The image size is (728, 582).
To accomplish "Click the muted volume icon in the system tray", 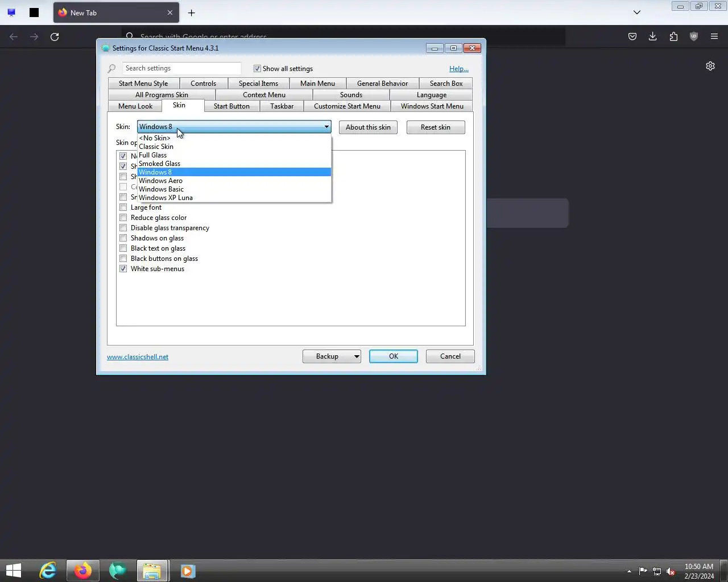I will point(671,571).
